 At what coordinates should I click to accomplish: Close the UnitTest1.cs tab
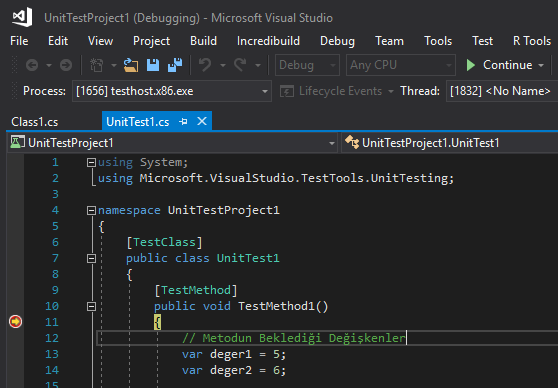click(202, 121)
